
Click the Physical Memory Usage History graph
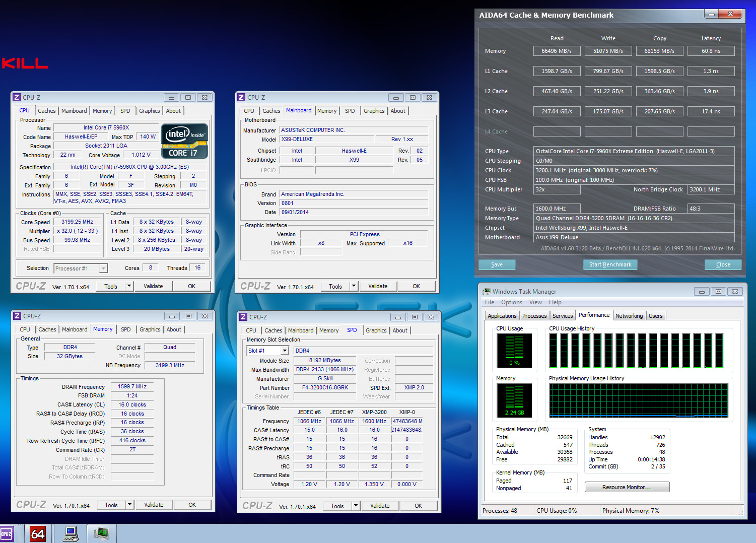point(638,400)
